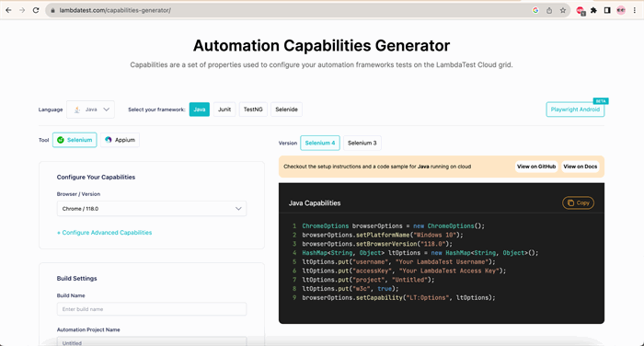Viewport: 644px width, 346px height.
Task: Focus the Build Name input field
Action: click(x=152, y=309)
